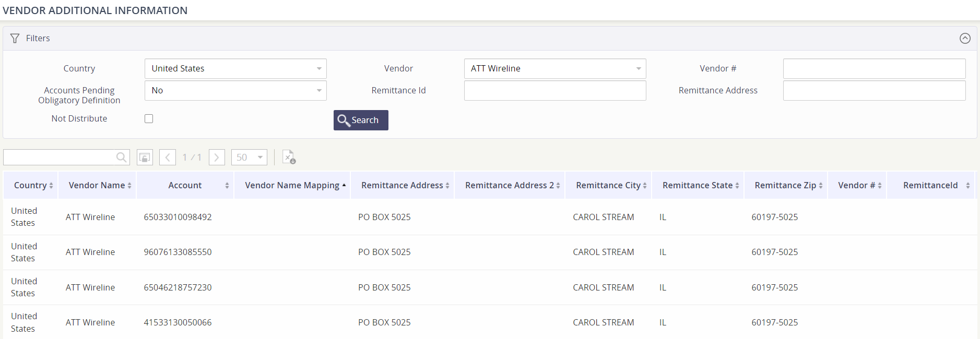Image resolution: width=980 pixels, height=339 pixels.
Task: Click the Vendor Additional Information page title
Action: [x=95, y=10]
